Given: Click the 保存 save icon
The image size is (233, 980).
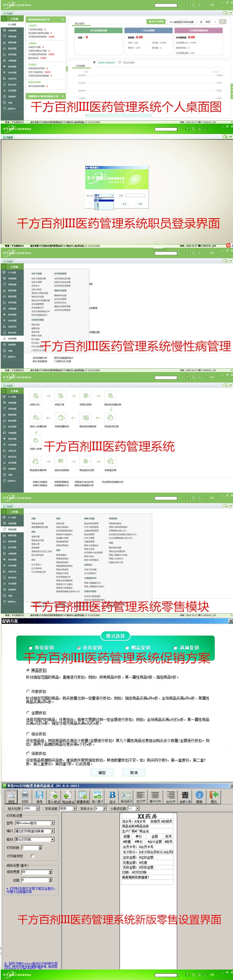Looking at the screenshot, I should click(x=39, y=797).
